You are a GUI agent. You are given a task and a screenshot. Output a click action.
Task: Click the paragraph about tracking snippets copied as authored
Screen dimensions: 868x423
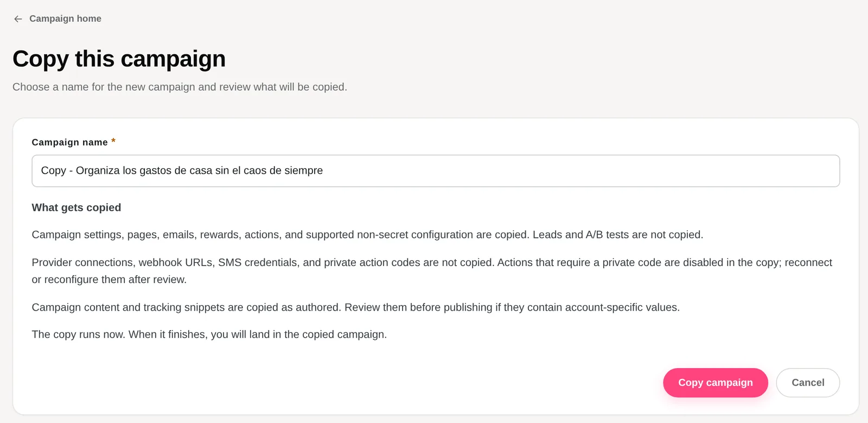pos(356,307)
